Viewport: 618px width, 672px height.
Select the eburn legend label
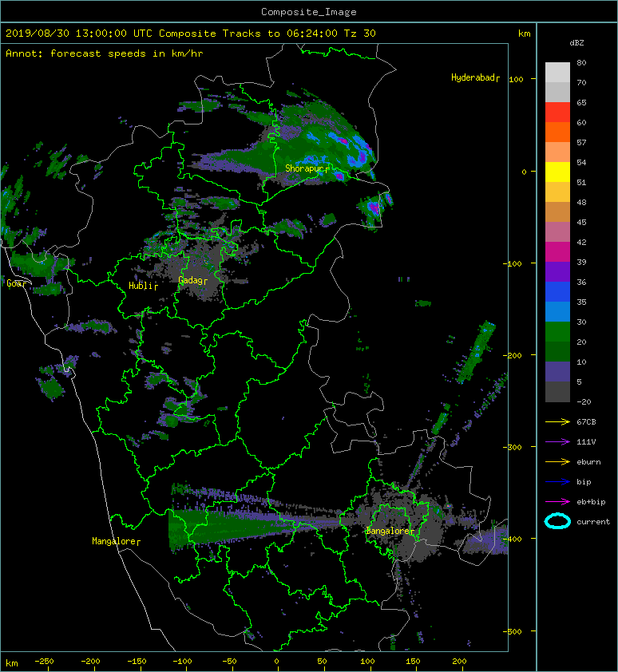pyautogui.click(x=588, y=462)
